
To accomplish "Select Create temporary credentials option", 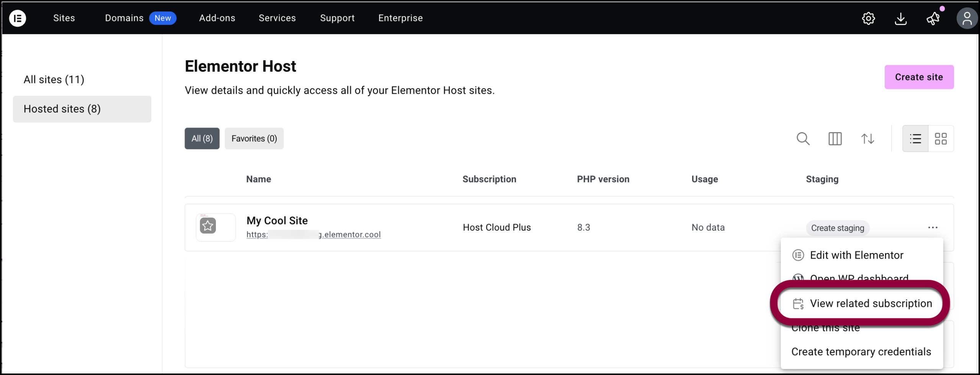I will [861, 352].
